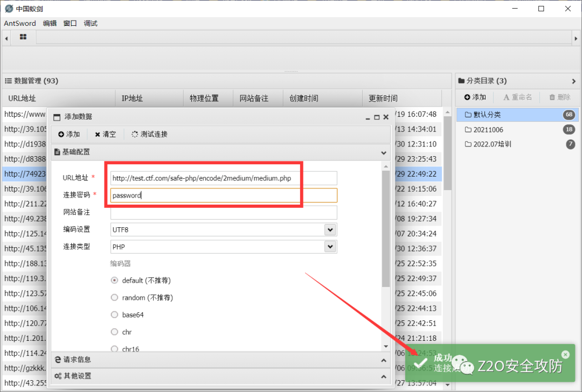Click the 7 count badge
The height and width of the screenshot is (392, 582).
(x=571, y=144)
